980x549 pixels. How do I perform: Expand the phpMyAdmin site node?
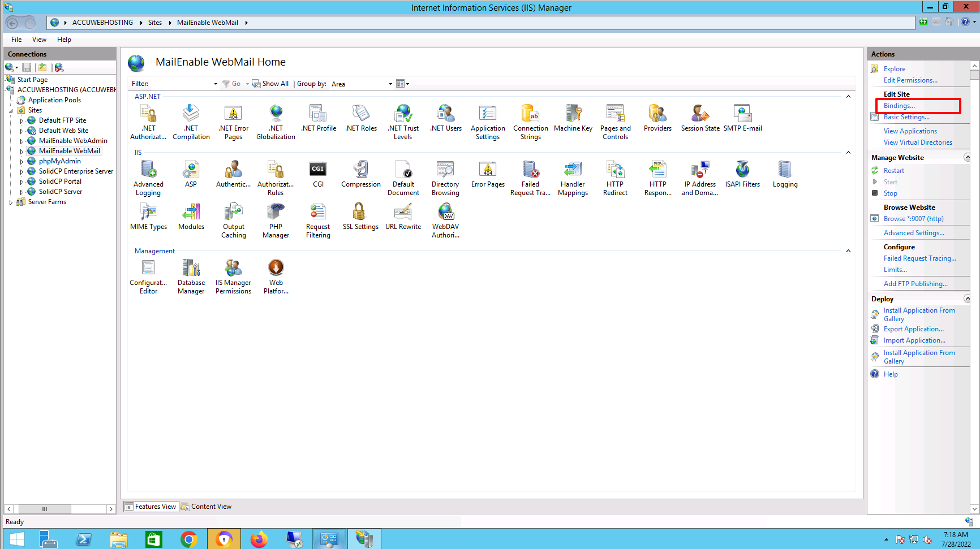(x=22, y=162)
